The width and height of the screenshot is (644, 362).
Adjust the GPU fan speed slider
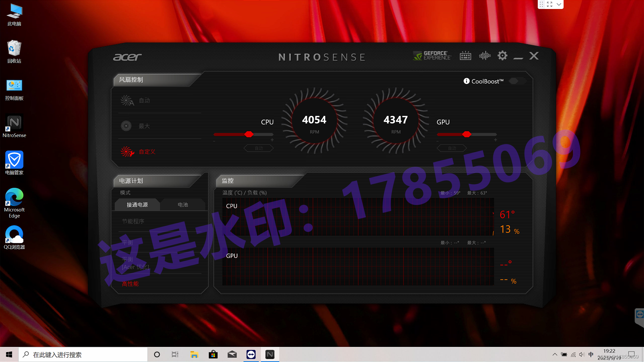click(x=467, y=134)
